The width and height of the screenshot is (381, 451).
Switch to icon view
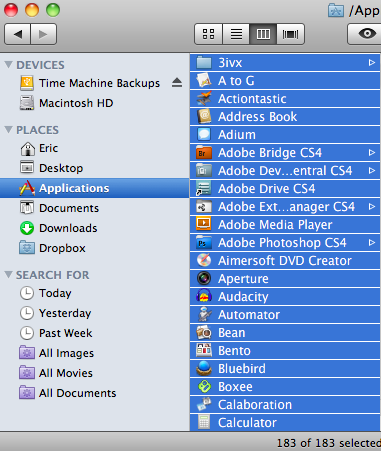(x=208, y=34)
